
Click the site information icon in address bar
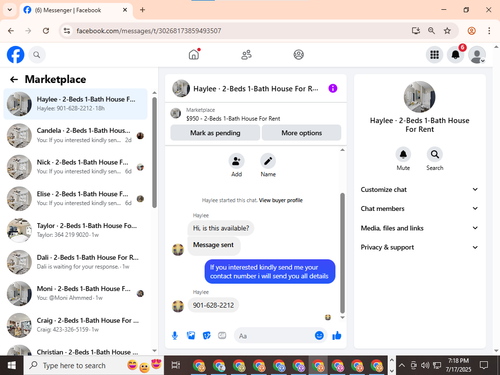coord(67,31)
